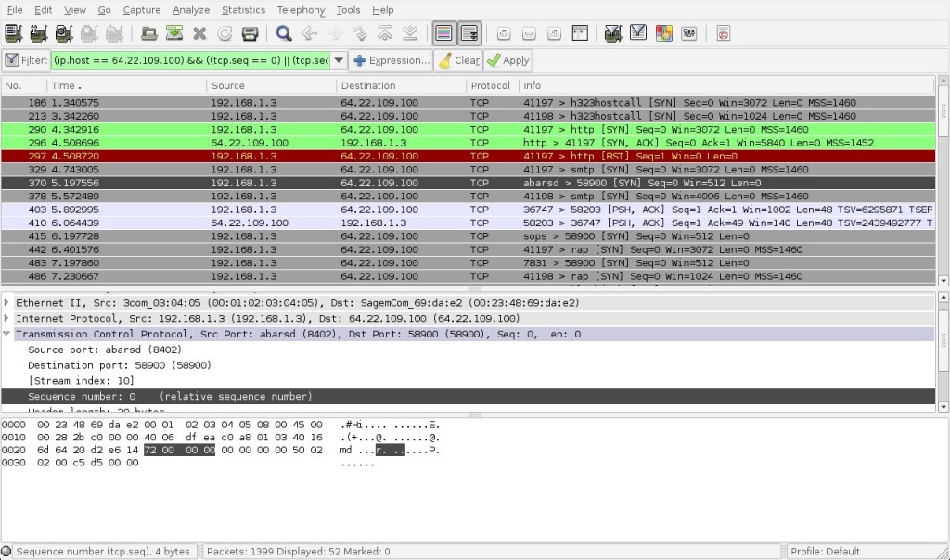This screenshot has height=560, width=950.
Task: Sort by the Time column header
Action: coord(126,85)
